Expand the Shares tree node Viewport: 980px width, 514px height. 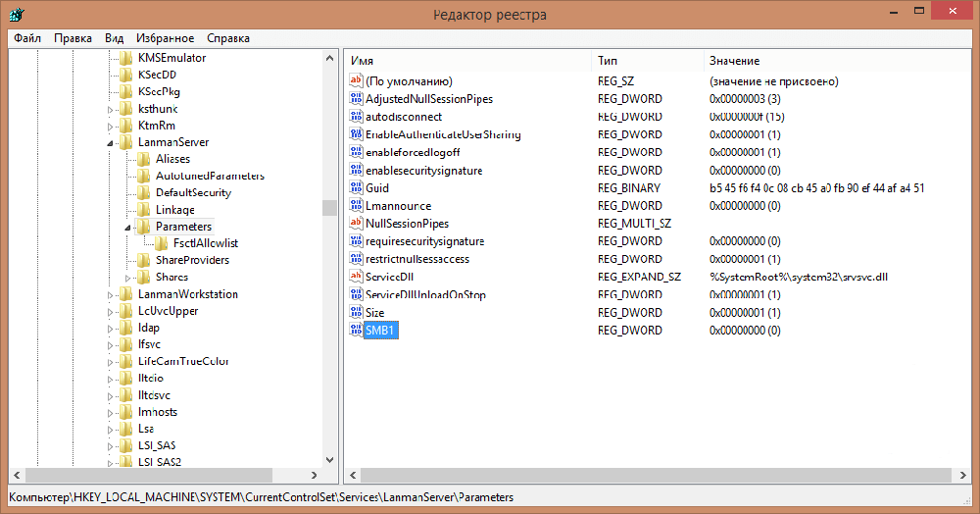(127, 278)
